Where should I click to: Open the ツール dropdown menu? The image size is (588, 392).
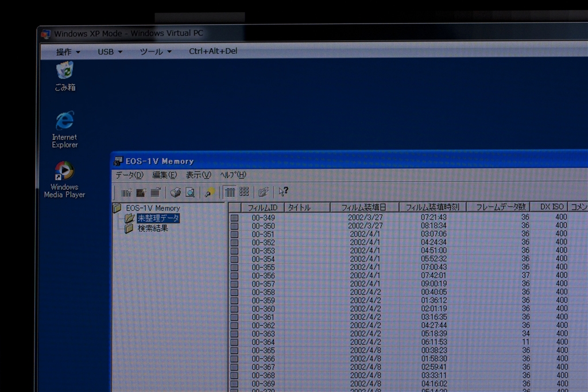click(156, 52)
